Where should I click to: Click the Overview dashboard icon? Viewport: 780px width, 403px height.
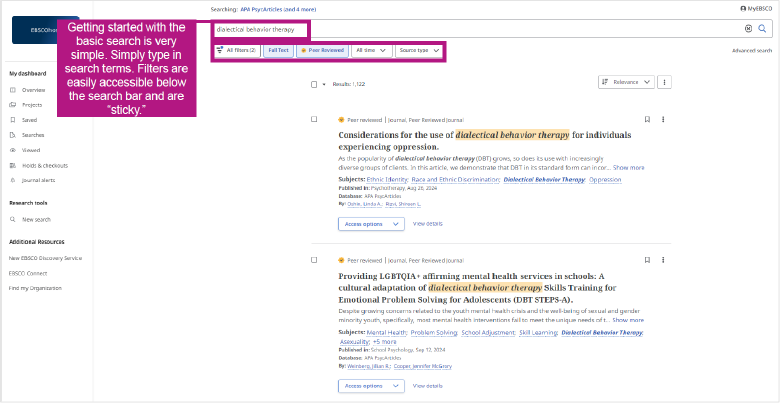point(13,90)
